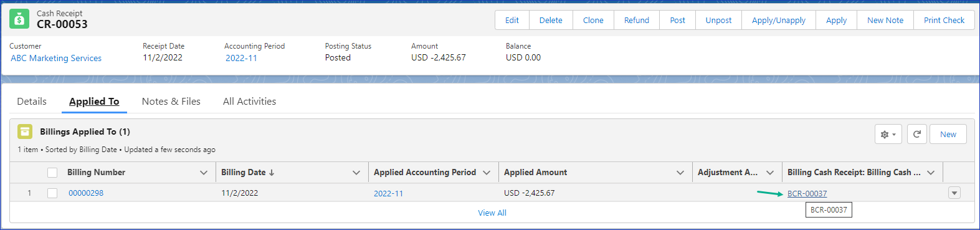The image size is (980, 230).
Task: Sort by the Applied Amount column header
Action: [x=536, y=173]
